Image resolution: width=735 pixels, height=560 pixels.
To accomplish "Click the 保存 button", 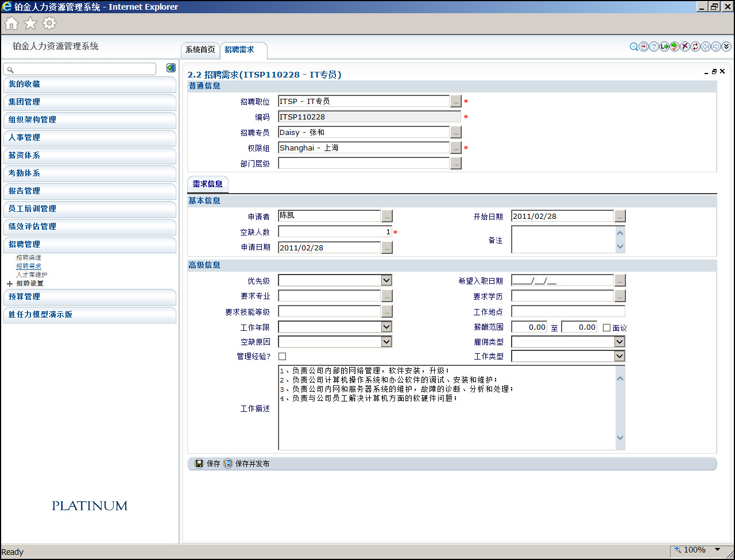I will point(207,464).
